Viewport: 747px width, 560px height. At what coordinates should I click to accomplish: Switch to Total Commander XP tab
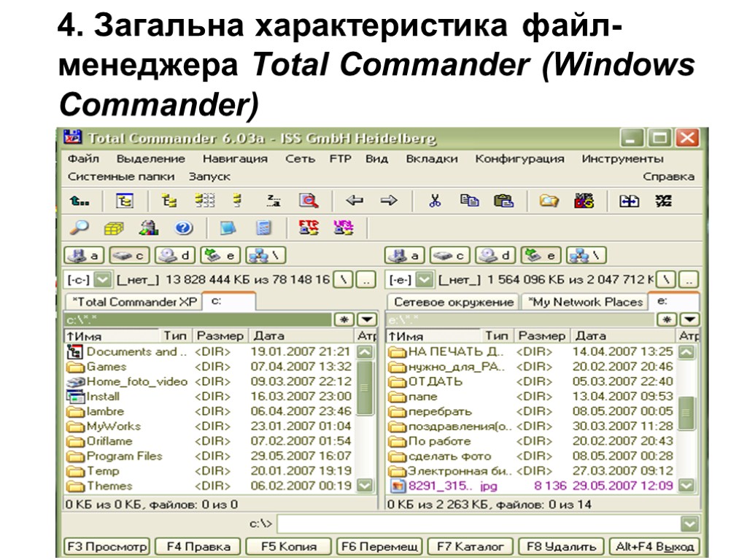coord(134,302)
